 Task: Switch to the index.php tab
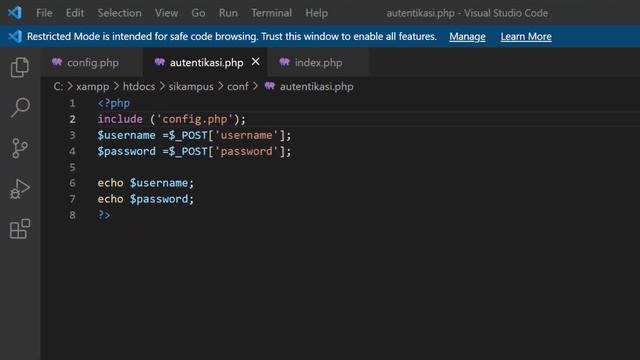[x=318, y=62]
